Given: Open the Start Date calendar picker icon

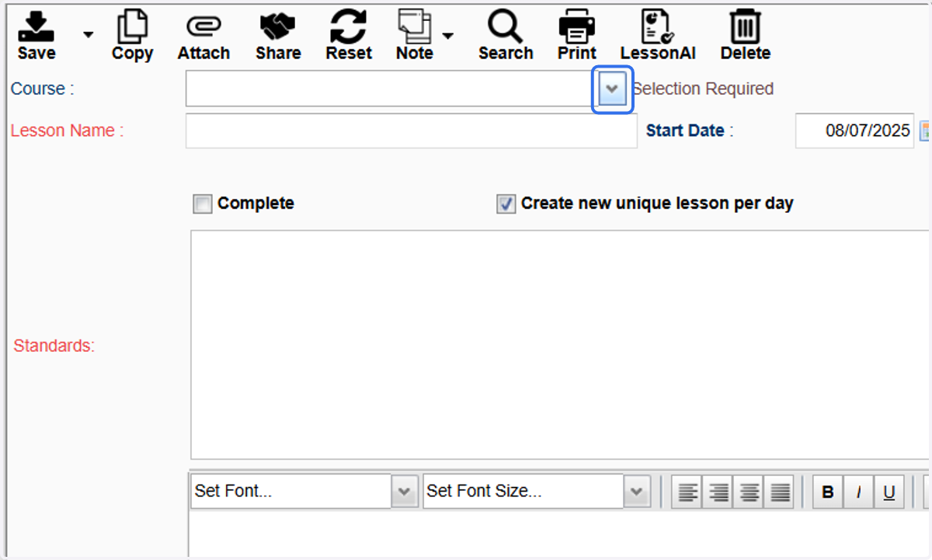Looking at the screenshot, I should click(925, 130).
